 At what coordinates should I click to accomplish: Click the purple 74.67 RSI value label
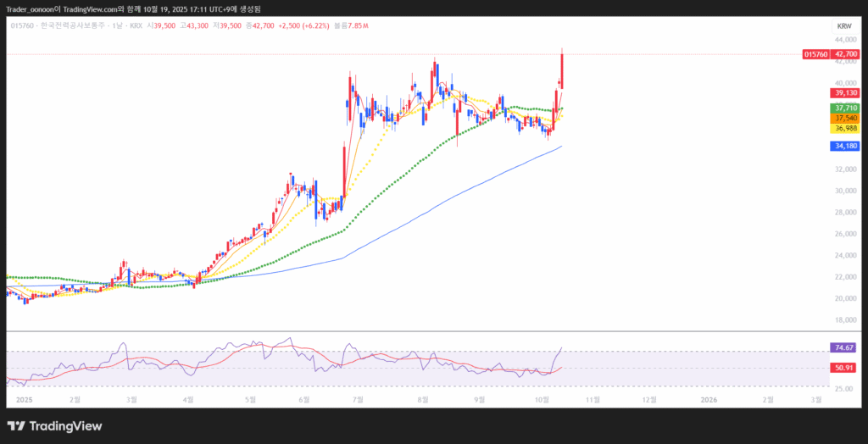844,347
